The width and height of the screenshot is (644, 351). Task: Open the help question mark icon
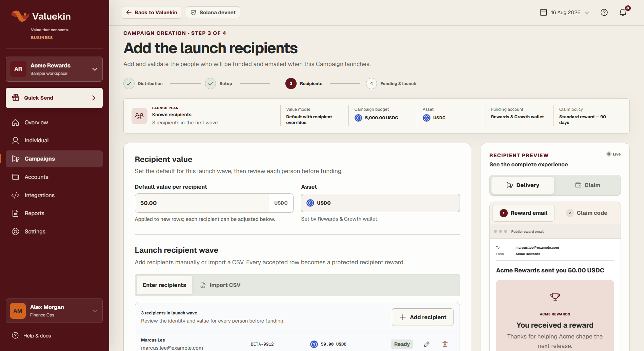coord(604,13)
